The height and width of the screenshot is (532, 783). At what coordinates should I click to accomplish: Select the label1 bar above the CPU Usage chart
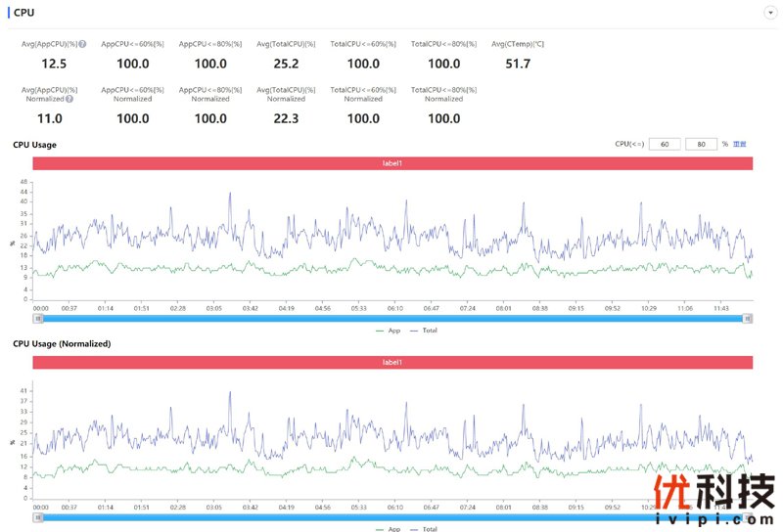(392, 163)
